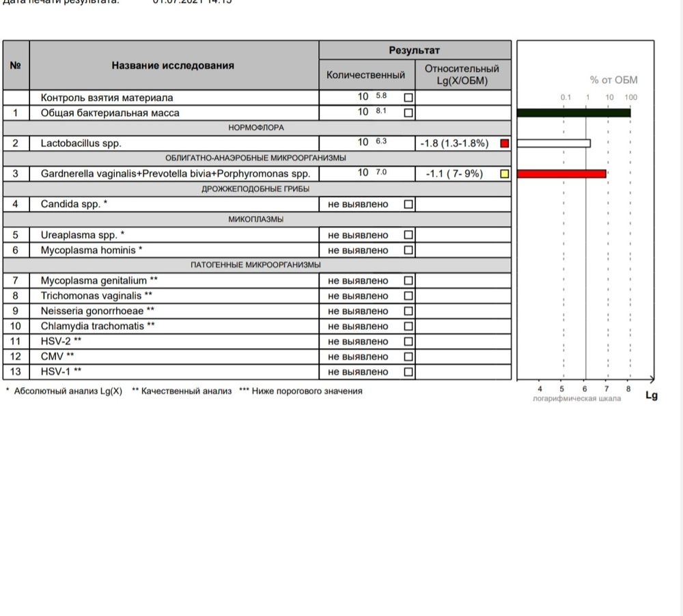Image resolution: width=683 pixels, height=616 pixels.
Task: Toggle the checkbox for Общая бактериальная масса
Action: pyautogui.click(x=408, y=113)
